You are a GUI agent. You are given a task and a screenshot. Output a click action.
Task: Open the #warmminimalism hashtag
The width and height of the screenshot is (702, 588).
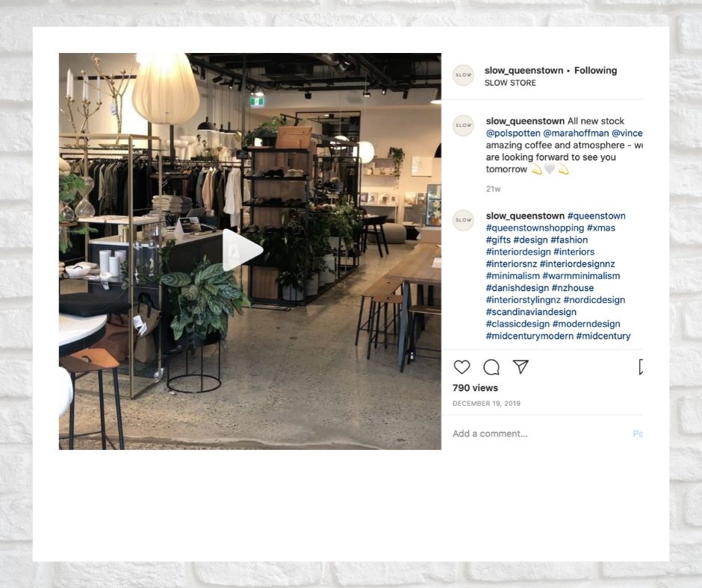pyautogui.click(x=581, y=276)
